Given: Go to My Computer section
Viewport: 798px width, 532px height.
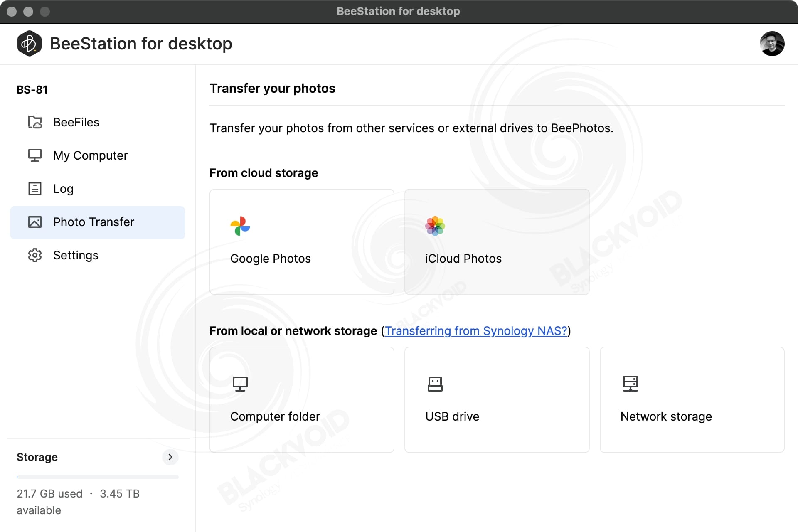Looking at the screenshot, I should tap(98, 155).
